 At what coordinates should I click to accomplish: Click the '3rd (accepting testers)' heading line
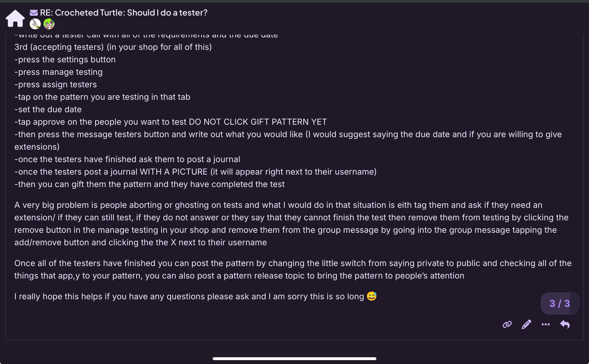pyautogui.click(x=113, y=47)
